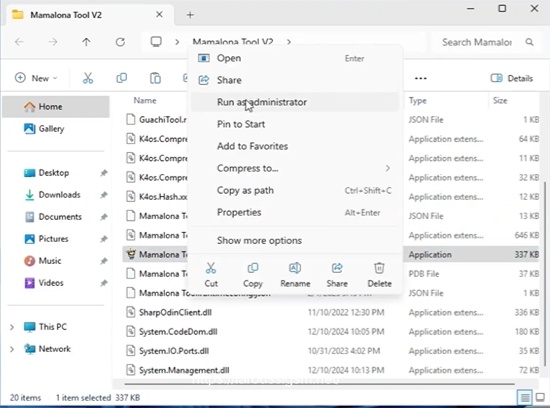Click the horizontal scrollbar under the file list

pyautogui.click(x=319, y=384)
